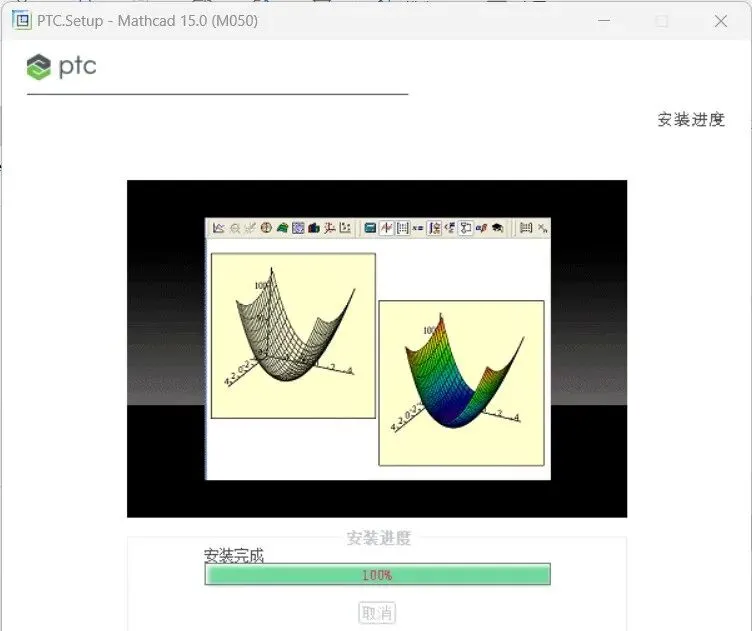Click the Calculus integral toolbar icon

click(434, 228)
